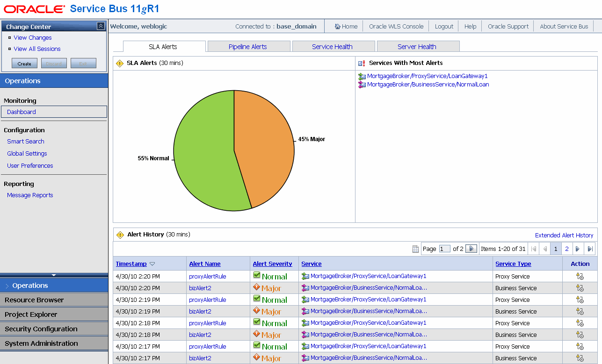Image resolution: width=602 pixels, height=364 pixels.
Task: Sort the table by Alert Severity
Action: pos(272,264)
